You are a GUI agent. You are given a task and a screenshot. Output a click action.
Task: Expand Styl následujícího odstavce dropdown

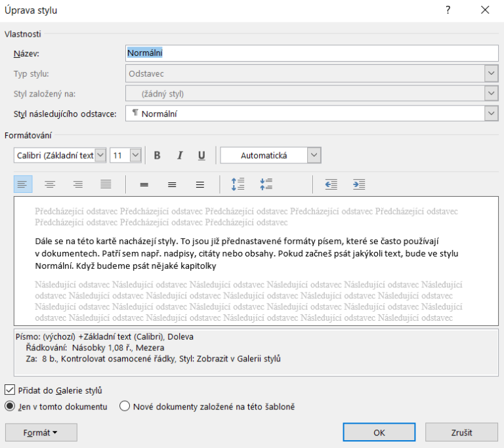pyautogui.click(x=491, y=113)
